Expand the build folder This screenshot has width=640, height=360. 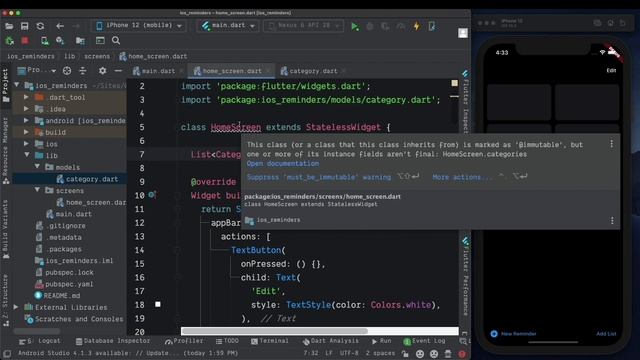(x=26, y=132)
